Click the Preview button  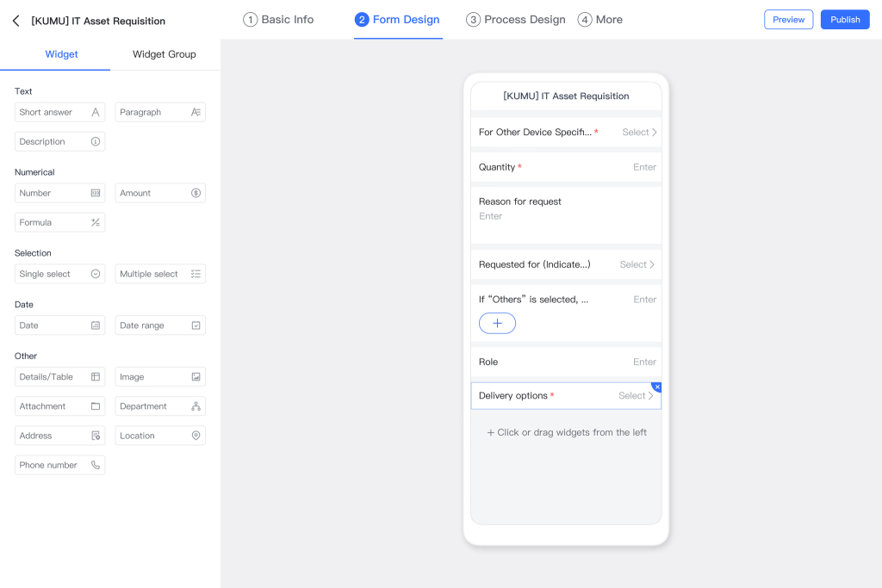click(x=788, y=20)
